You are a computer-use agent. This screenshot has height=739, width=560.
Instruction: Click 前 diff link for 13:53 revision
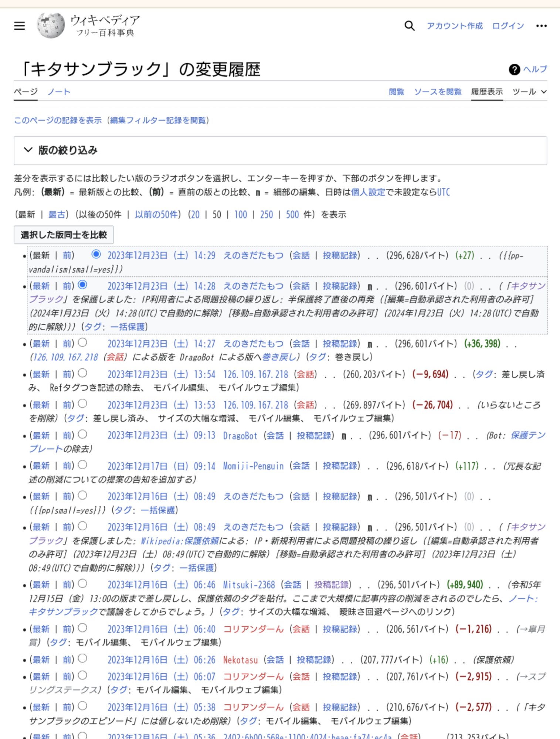point(68,405)
